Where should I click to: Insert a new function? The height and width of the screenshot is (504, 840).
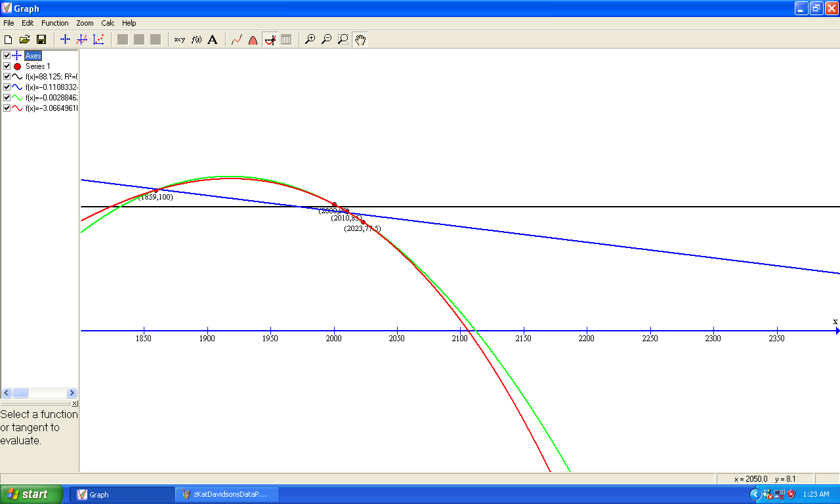(81, 39)
